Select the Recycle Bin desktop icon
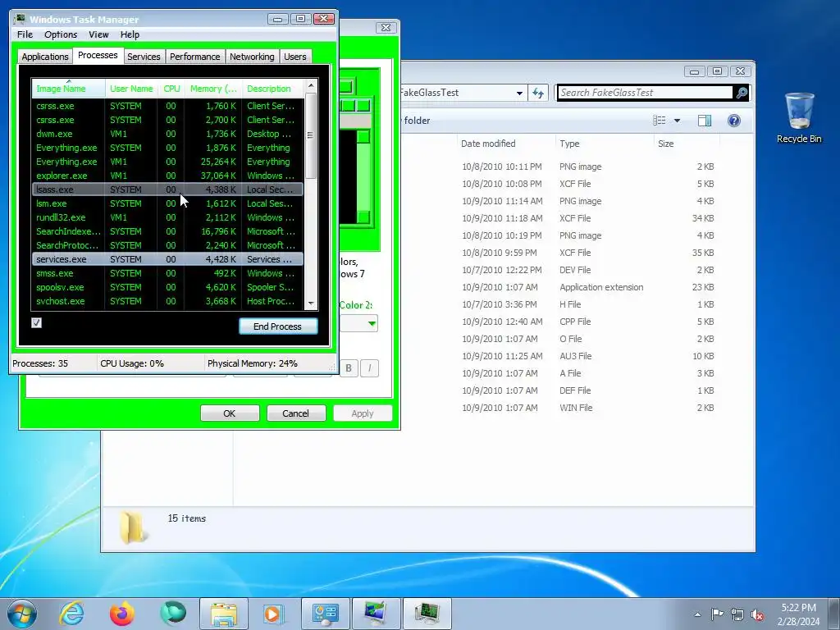Viewport: 840px width, 630px height. click(799, 118)
